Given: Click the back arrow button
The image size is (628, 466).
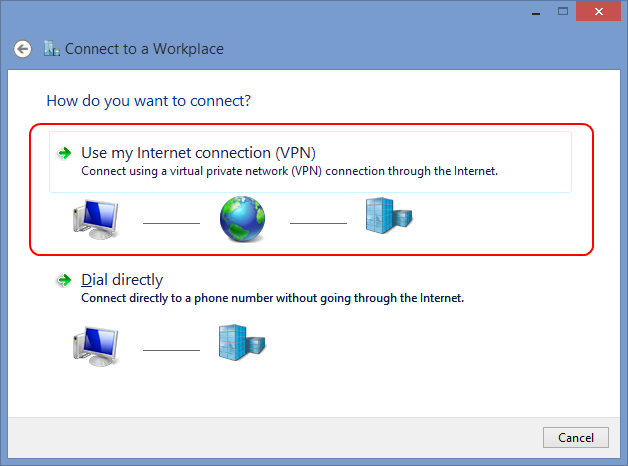Looking at the screenshot, I should point(23,48).
